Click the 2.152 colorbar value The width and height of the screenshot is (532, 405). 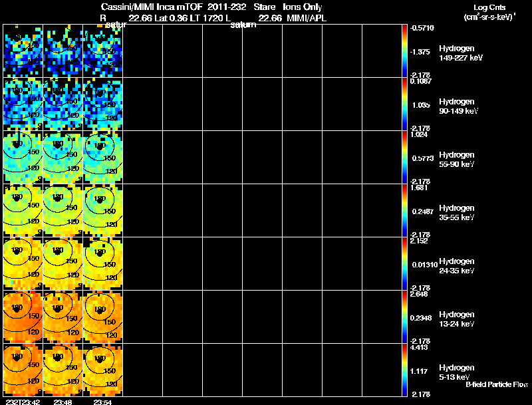pos(419,241)
